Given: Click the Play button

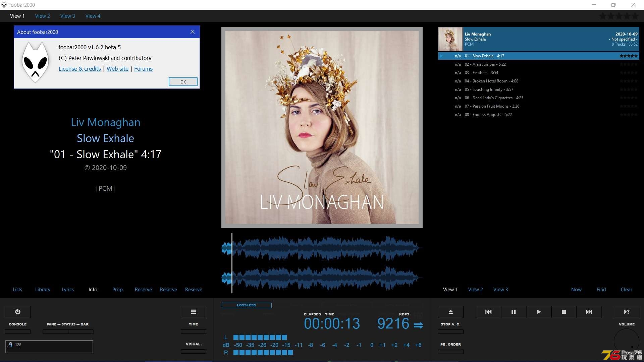Looking at the screenshot, I should pyautogui.click(x=539, y=312).
